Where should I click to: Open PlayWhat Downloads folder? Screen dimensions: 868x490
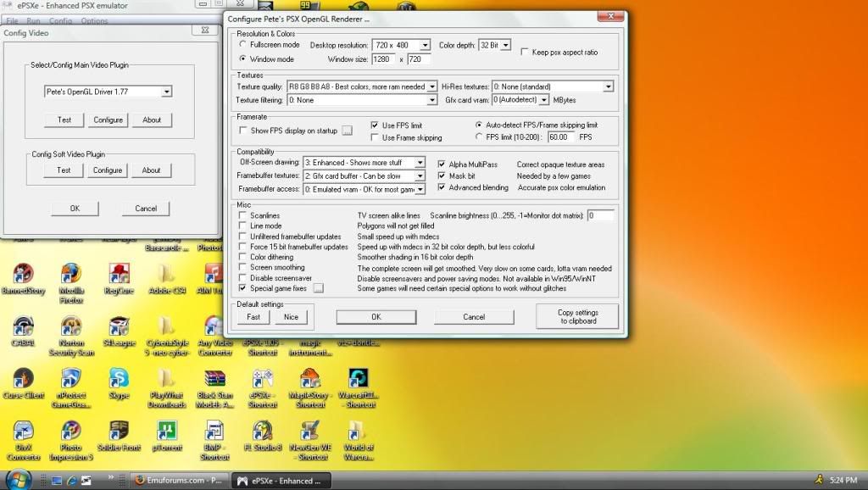pos(167,387)
